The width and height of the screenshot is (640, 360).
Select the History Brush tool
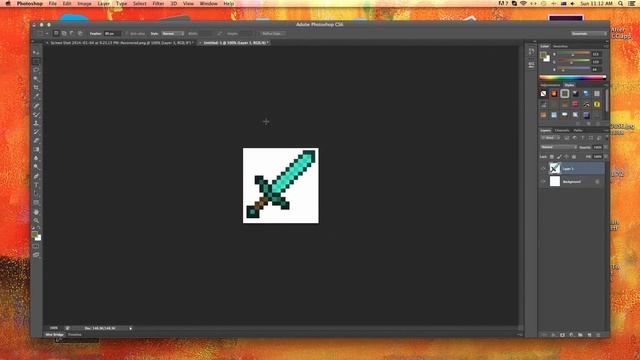[x=36, y=132]
